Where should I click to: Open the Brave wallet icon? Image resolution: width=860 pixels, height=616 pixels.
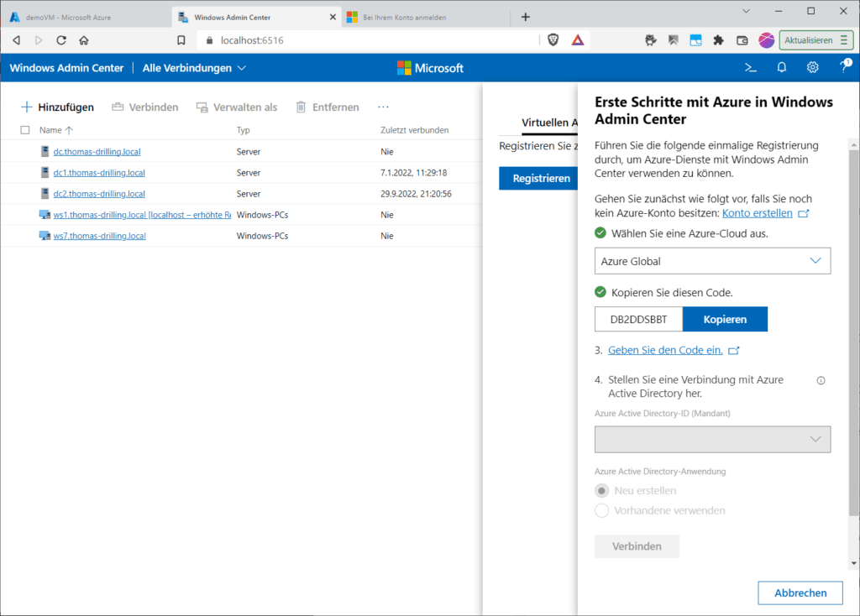(742, 40)
